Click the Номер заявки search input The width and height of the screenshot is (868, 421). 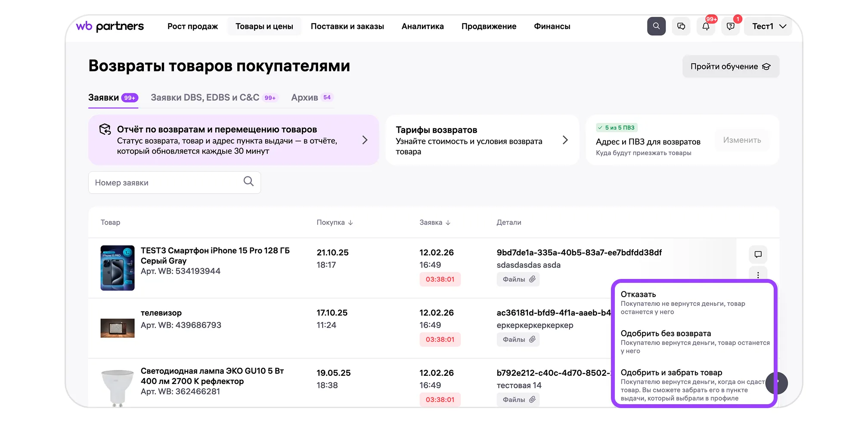pos(166,183)
